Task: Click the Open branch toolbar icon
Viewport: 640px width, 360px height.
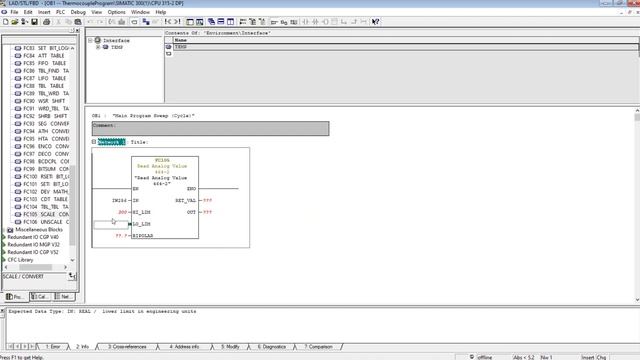Action: pyautogui.click(x=344, y=22)
